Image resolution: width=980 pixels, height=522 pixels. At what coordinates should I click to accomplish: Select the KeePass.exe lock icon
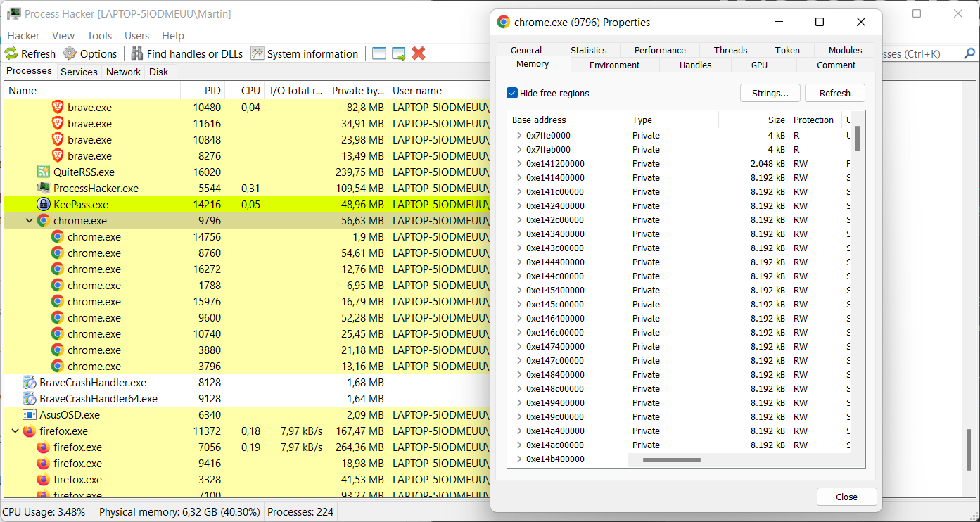point(43,205)
